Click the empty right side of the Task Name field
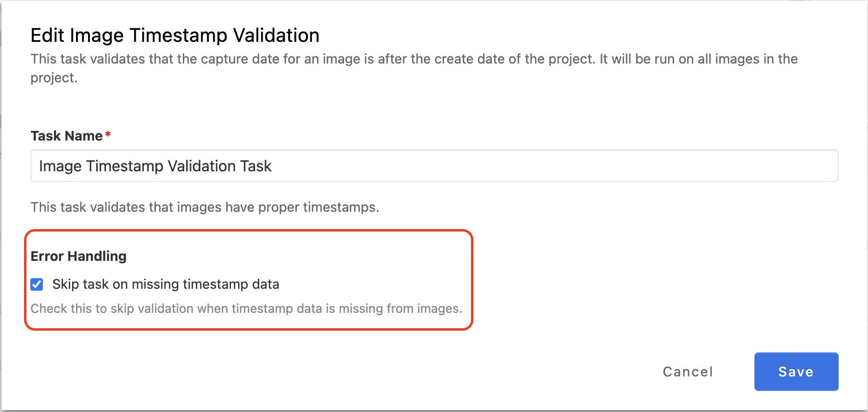Screen dimensions: 868x412 625,166
